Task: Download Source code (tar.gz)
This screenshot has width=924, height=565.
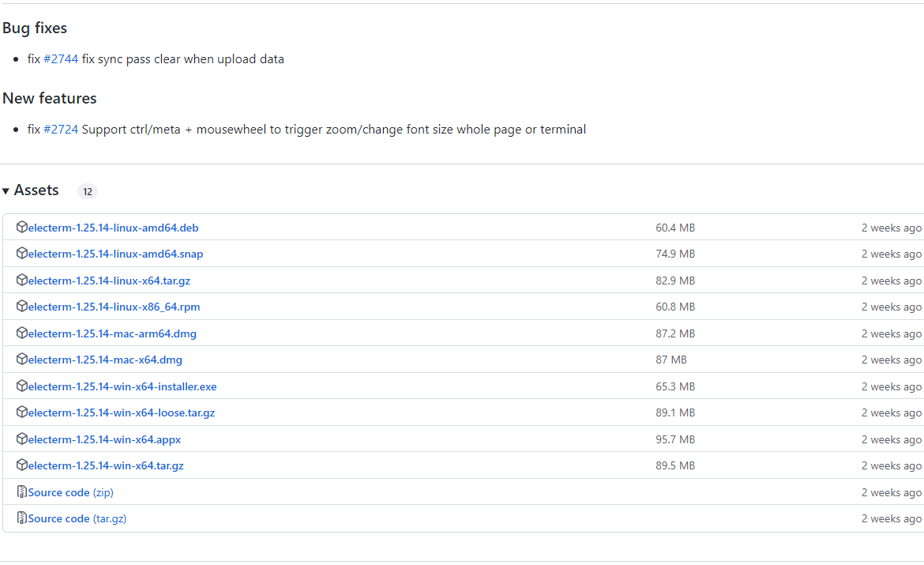Action: tap(77, 519)
